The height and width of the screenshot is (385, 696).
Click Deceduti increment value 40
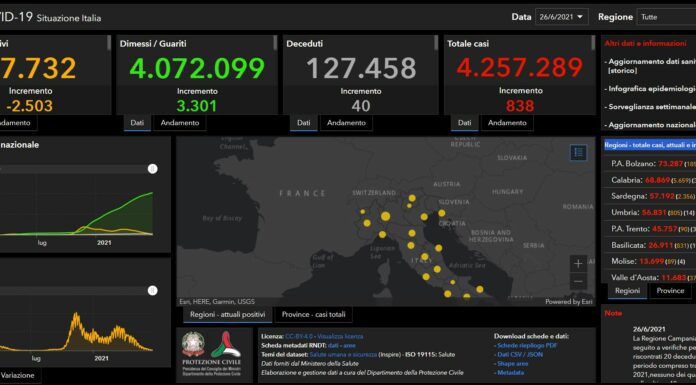(x=361, y=106)
